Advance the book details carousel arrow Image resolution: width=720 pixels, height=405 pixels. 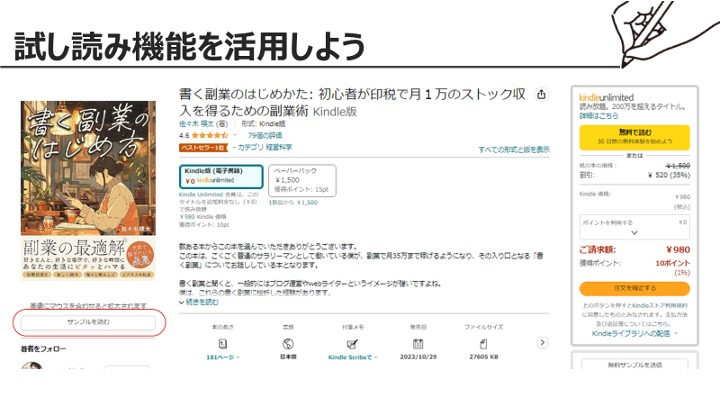[542, 343]
